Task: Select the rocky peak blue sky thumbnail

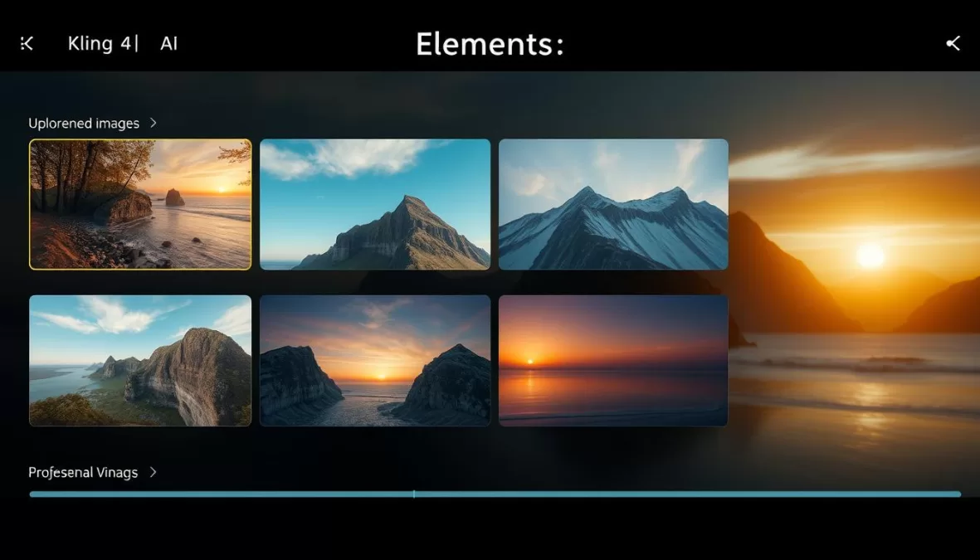Action: (375, 204)
